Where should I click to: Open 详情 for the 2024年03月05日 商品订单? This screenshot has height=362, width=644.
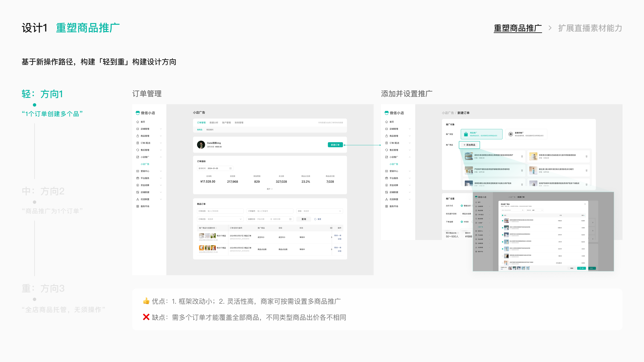[340, 251]
